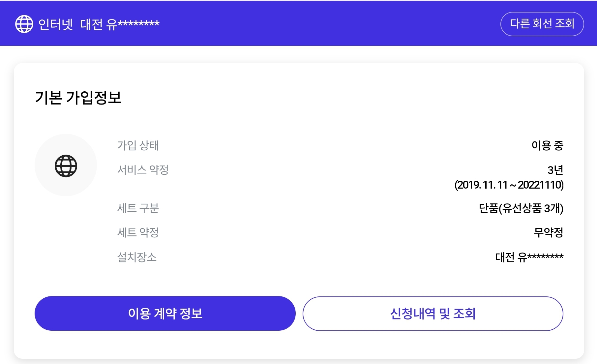Click the contract date range text
The height and width of the screenshot is (364, 597).
click(x=509, y=185)
